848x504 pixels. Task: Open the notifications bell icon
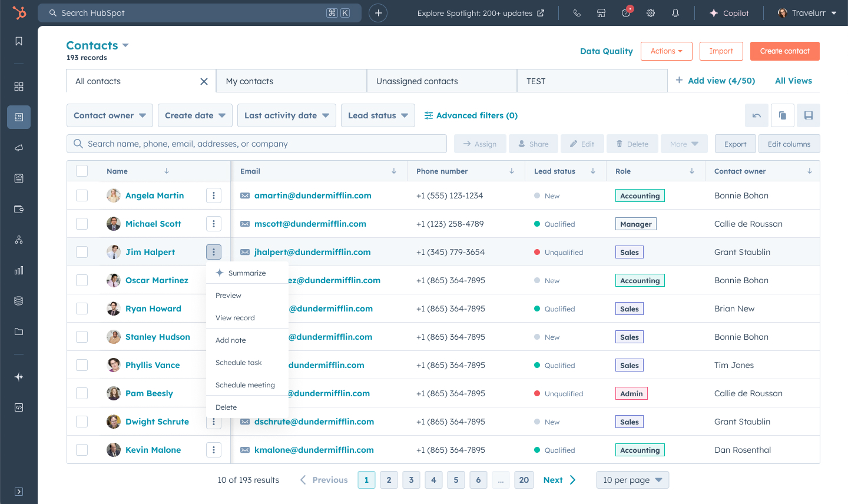pyautogui.click(x=675, y=13)
